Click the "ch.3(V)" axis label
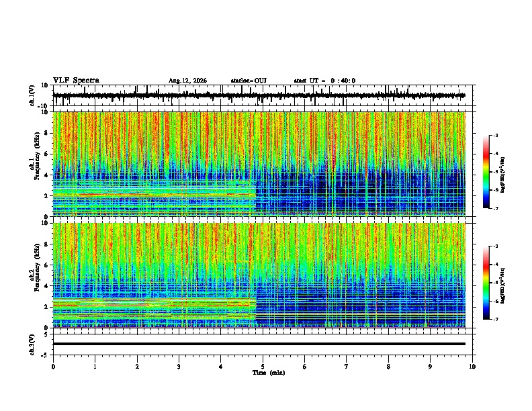 point(32,345)
